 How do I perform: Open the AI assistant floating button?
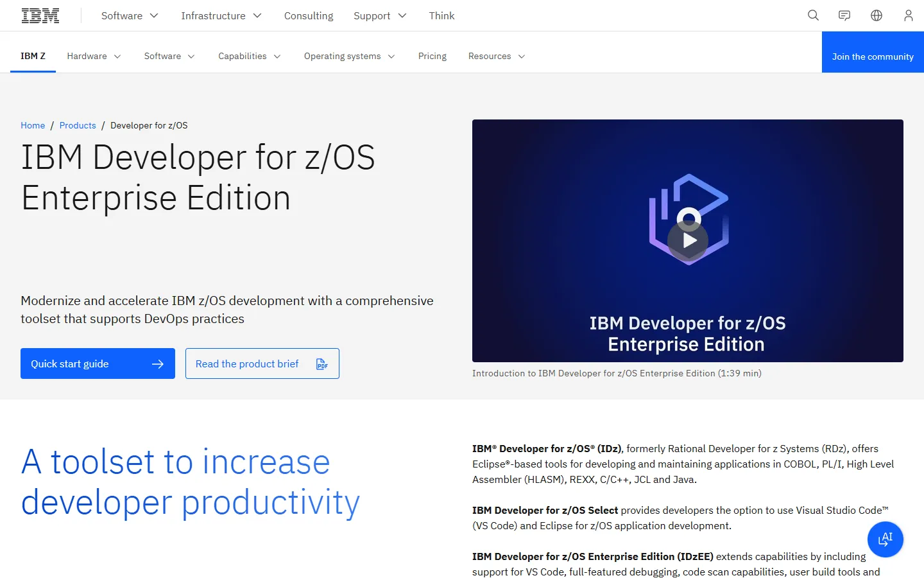886,539
